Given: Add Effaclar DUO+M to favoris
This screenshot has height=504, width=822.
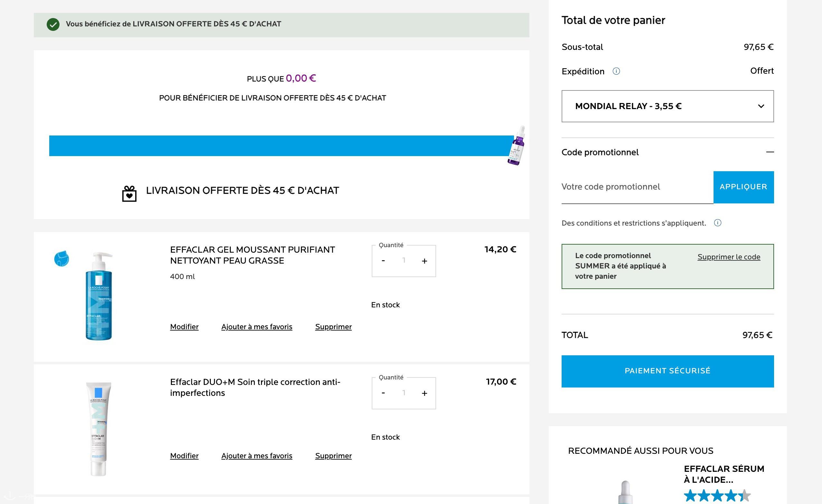Looking at the screenshot, I should tap(257, 456).
